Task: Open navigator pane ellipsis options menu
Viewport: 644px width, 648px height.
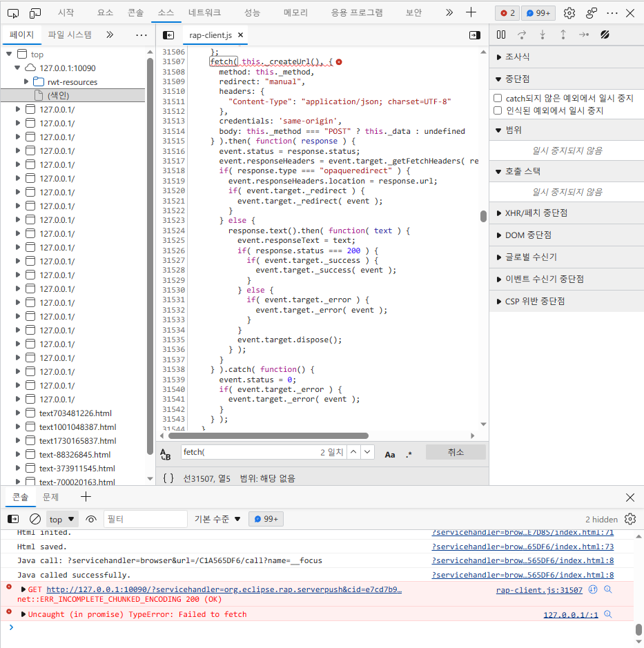Action: pos(142,35)
